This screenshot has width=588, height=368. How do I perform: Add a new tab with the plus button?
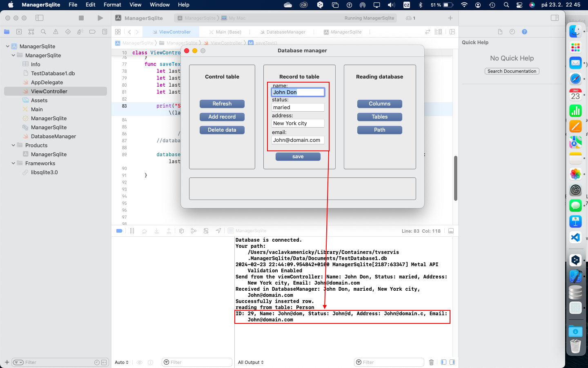pyautogui.click(x=450, y=18)
